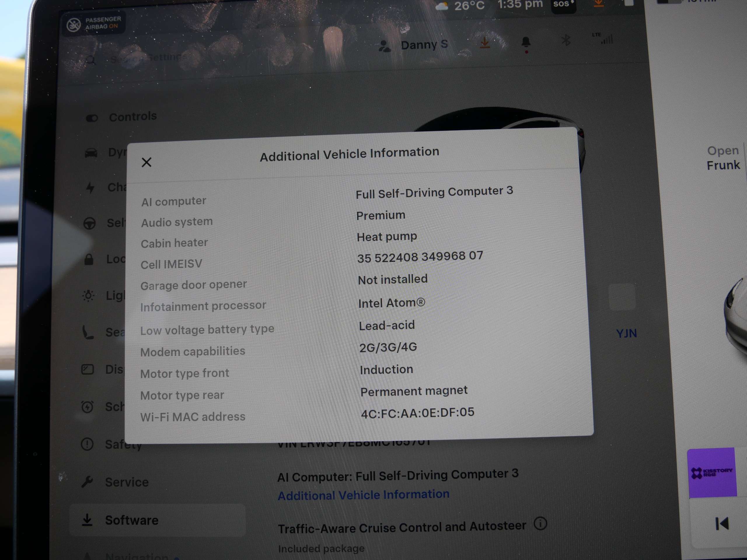
Task: Click the seat icon in sidebar
Action: coord(88,332)
